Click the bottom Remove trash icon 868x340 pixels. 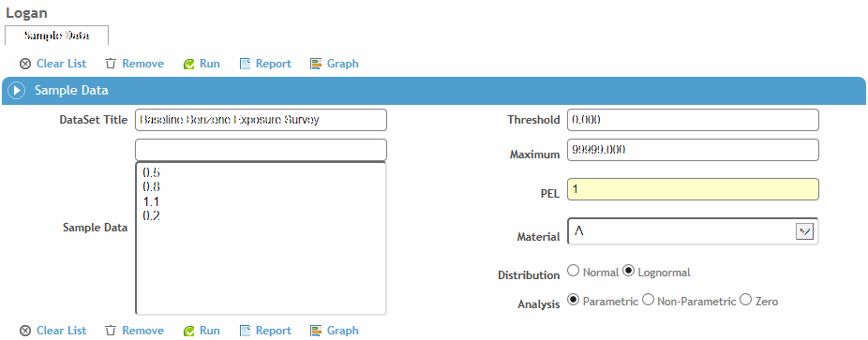pos(111,331)
